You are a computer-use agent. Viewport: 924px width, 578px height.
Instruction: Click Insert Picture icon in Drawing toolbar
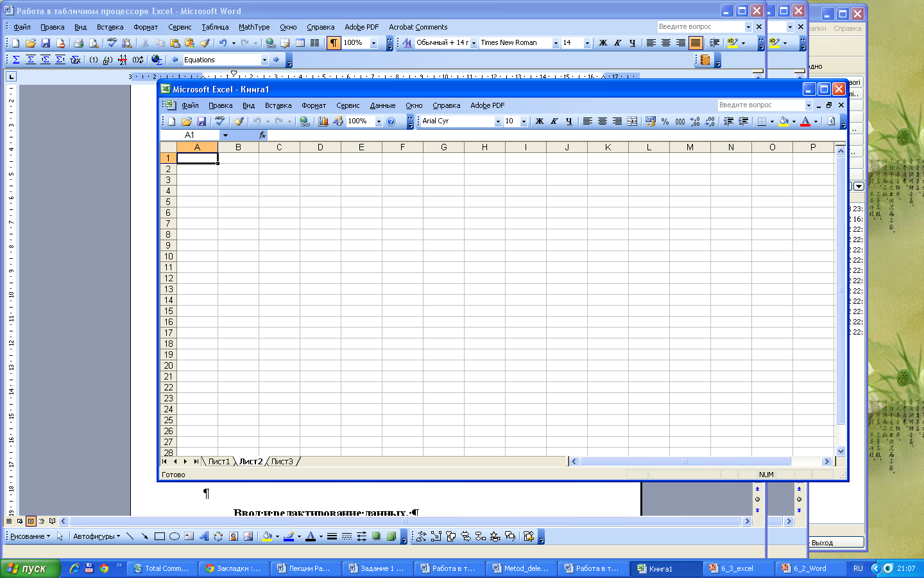[x=248, y=536]
